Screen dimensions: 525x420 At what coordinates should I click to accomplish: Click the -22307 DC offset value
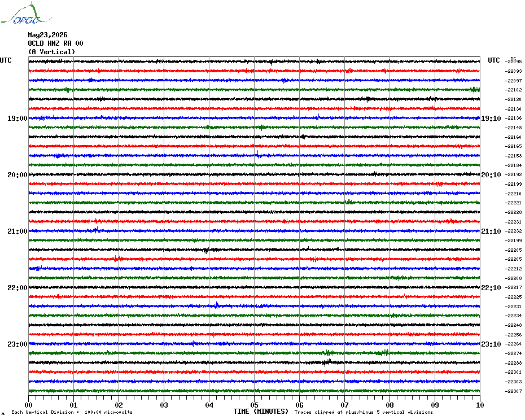pos(513,391)
